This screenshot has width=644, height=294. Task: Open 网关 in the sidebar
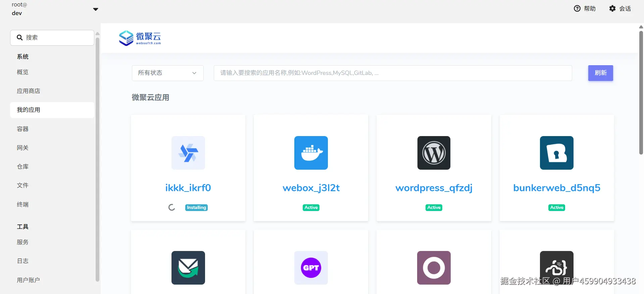(x=52, y=148)
